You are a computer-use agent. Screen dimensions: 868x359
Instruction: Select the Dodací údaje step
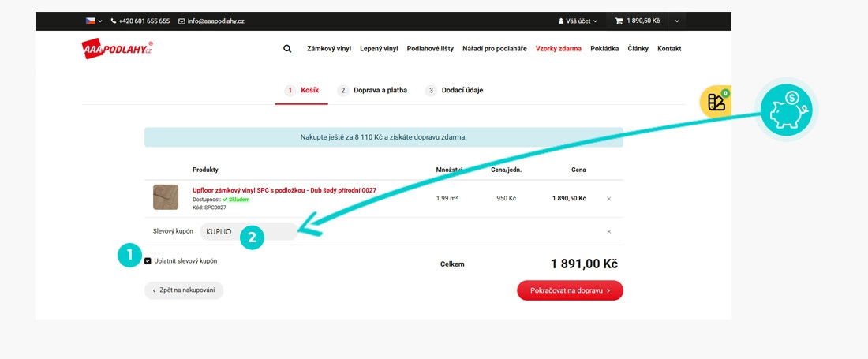tap(454, 90)
